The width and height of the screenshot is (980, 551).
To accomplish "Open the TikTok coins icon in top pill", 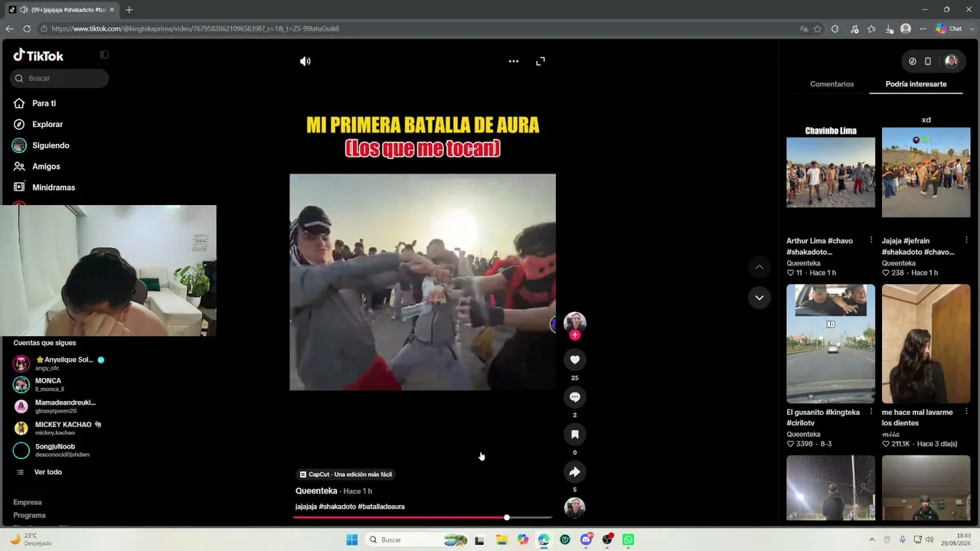I will pos(913,61).
